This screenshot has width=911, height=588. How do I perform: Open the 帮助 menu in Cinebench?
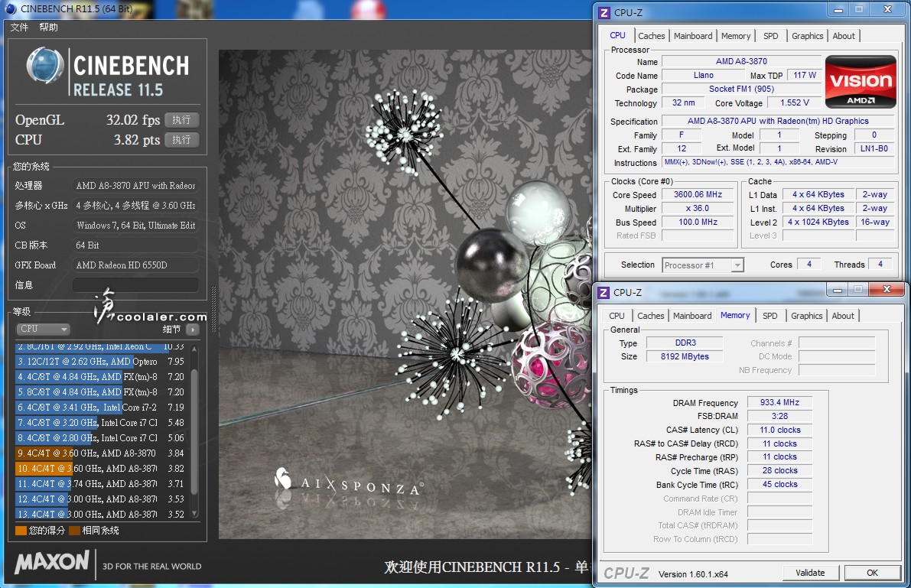click(48, 28)
